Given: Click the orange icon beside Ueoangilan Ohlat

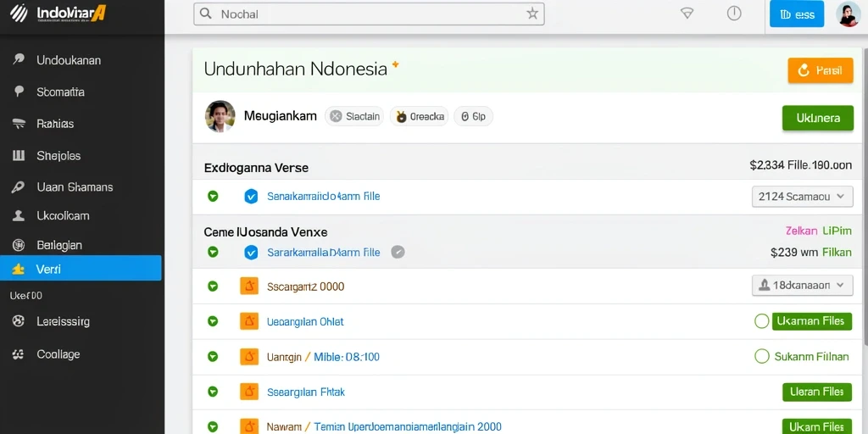Looking at the screenshot, I should (x=249, y=321).
